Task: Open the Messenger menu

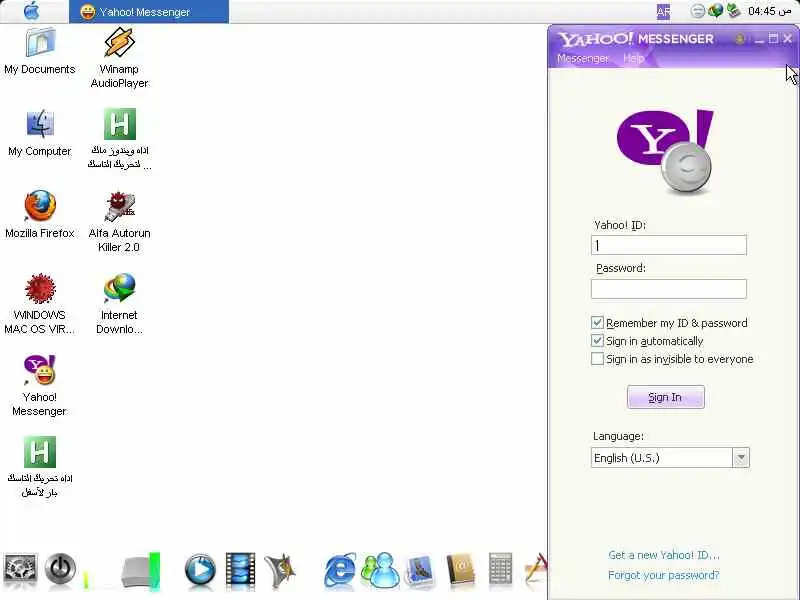Action: [583, 58]
